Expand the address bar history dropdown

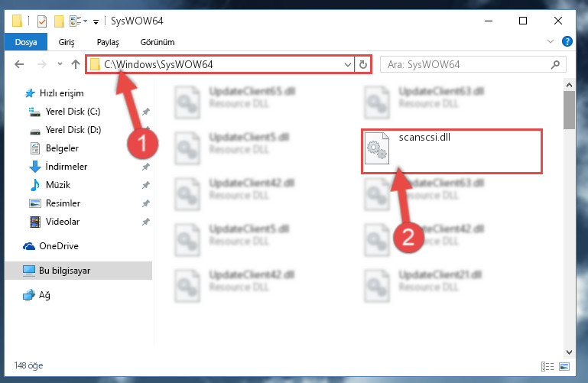pos(348,64)
